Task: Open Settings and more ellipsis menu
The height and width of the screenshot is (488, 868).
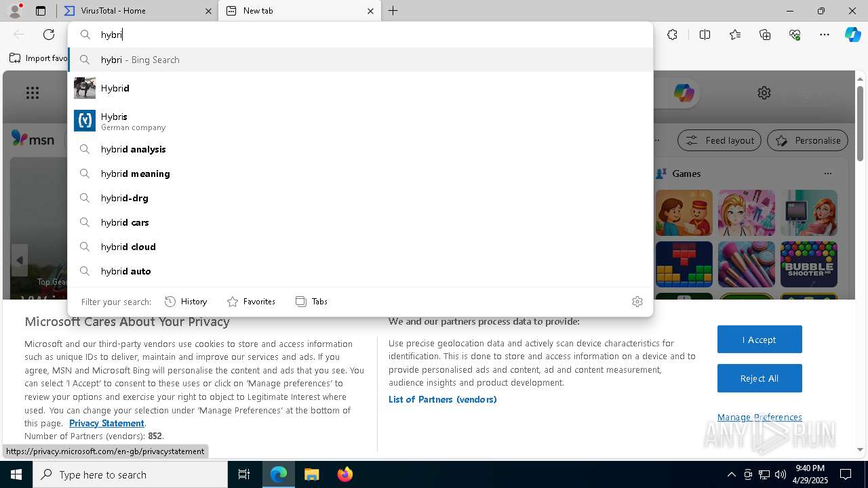Action: (x=825, y=35)
